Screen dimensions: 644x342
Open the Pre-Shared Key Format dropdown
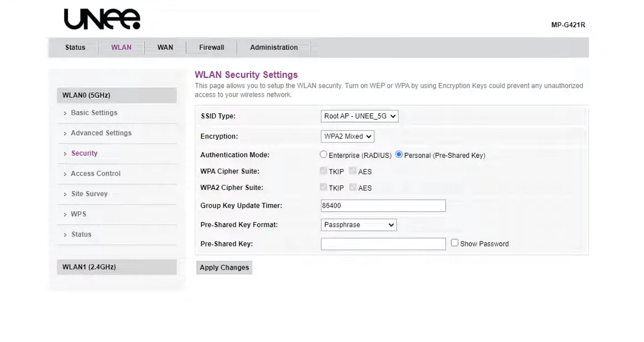(x=358, y=225)
